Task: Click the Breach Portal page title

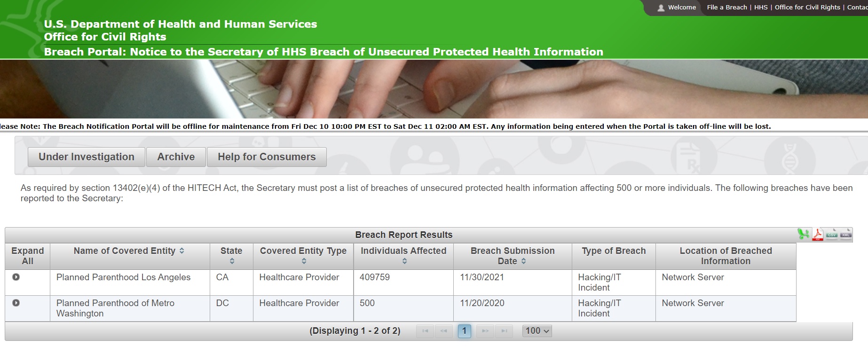Action: click(x=324, y=52)
